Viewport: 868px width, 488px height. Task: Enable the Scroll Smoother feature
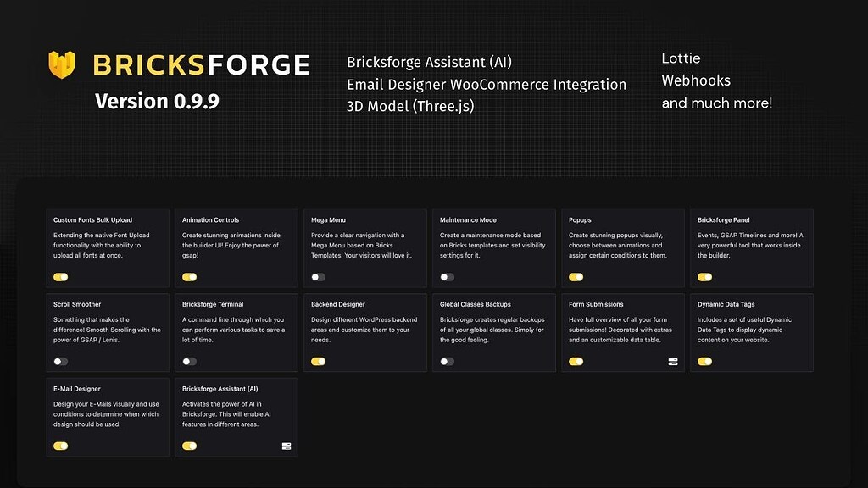point(60,361)
